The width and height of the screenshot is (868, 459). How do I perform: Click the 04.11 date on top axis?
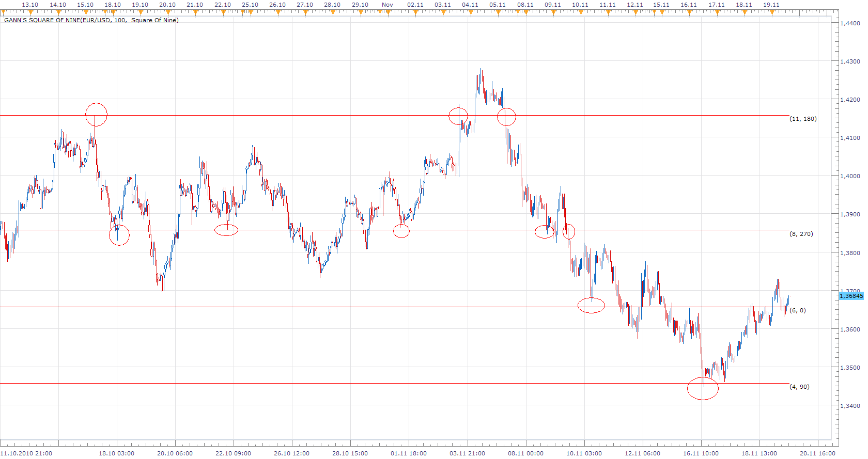(x=470, y=4)
